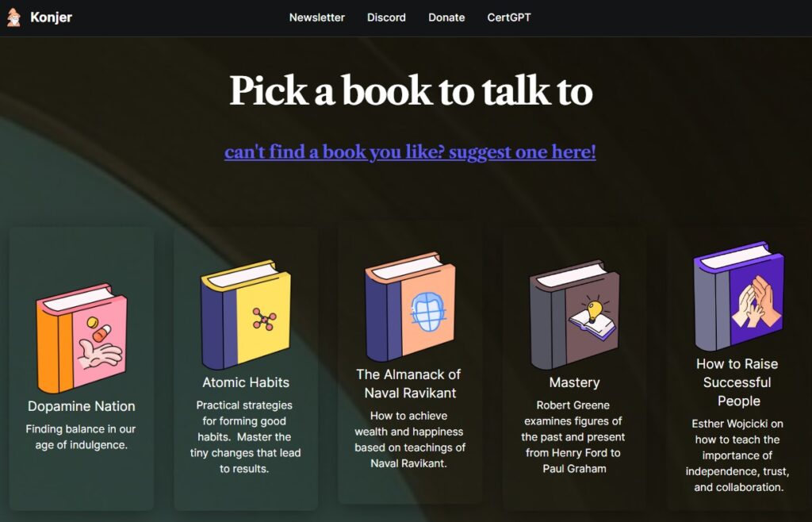Open the Newsletter menu item

pyautogui.click(x=317, y=17)
